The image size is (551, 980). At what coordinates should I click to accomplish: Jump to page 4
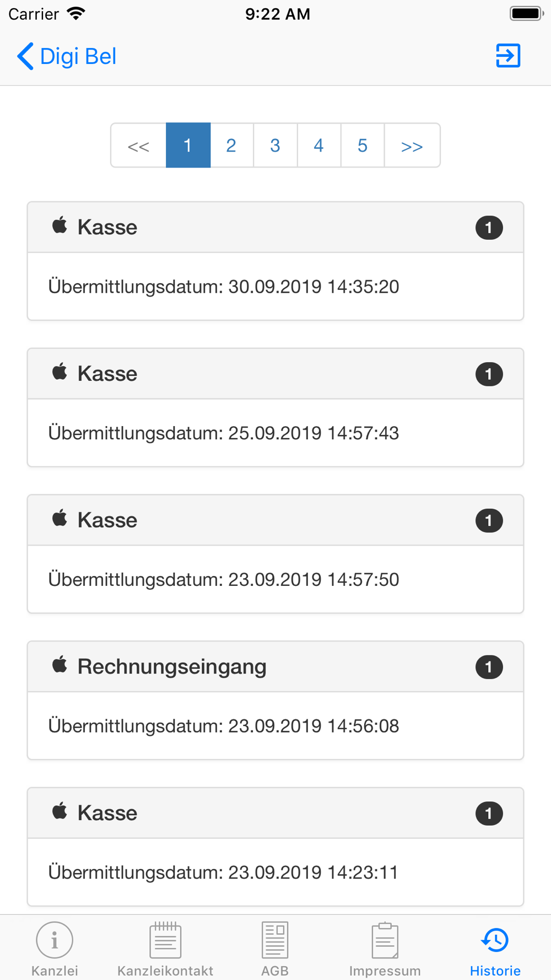(x=318, y=145)
